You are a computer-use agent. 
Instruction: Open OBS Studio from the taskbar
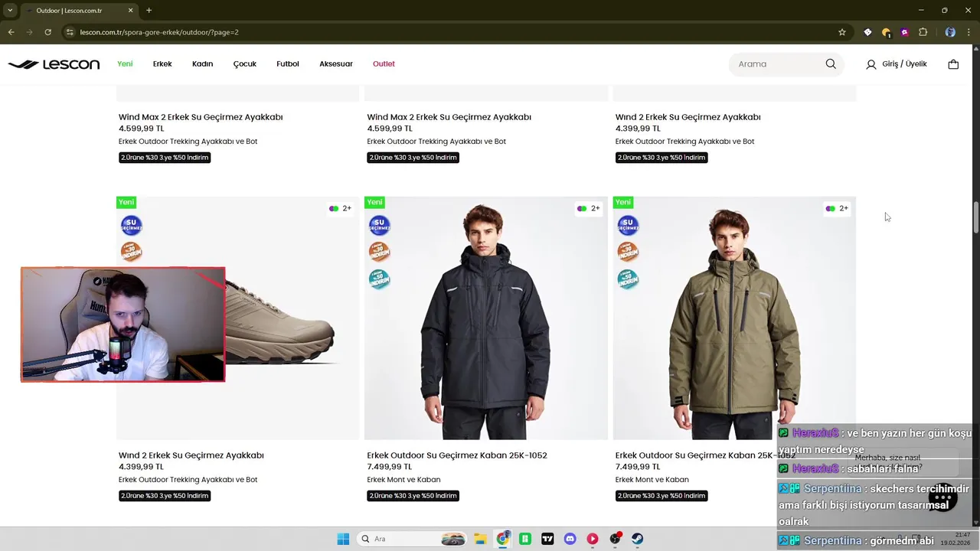(615, 539)
